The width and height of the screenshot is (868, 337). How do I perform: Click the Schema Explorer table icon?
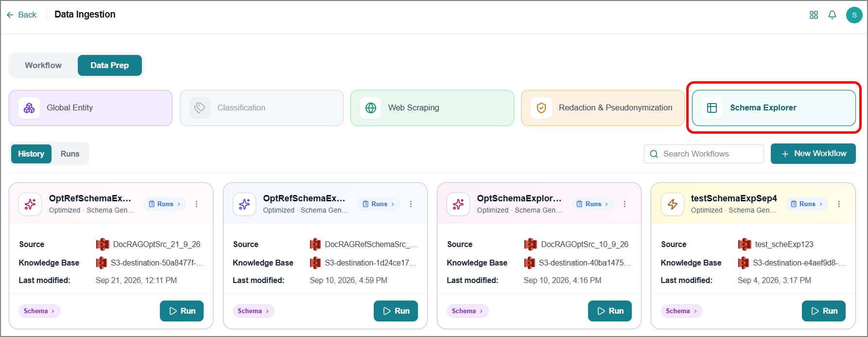[x=712, y=108]
